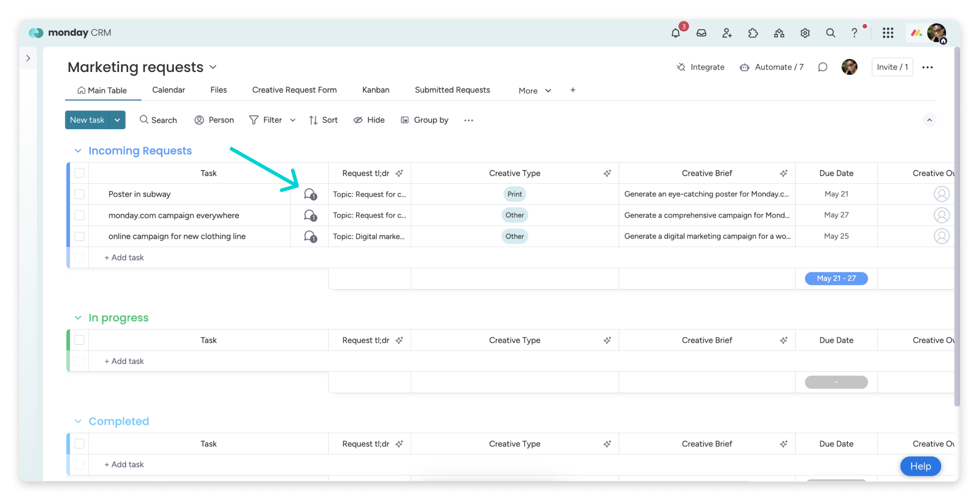Image resolution: width=980 pixels, height=501 pixels.
Task: Click the monday product icon left of profile avatar
Action: [916, 33]
